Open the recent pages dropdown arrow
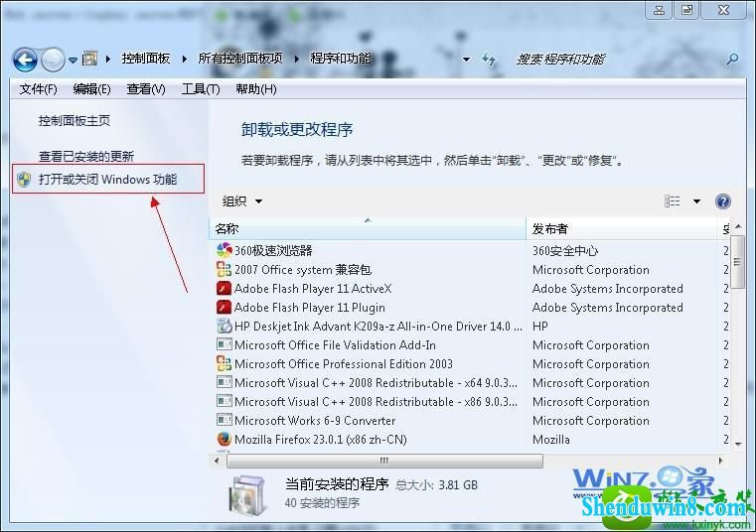 coord(73,61)
